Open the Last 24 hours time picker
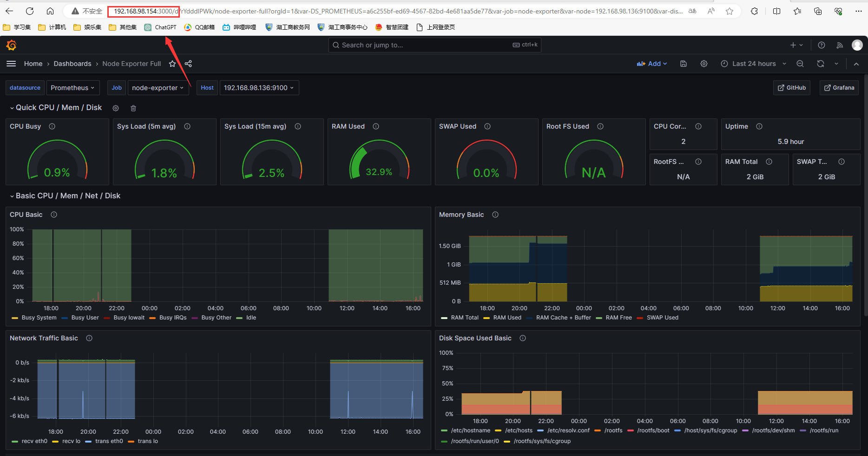Viewport: 868px width, 456px height. [753, 64]
